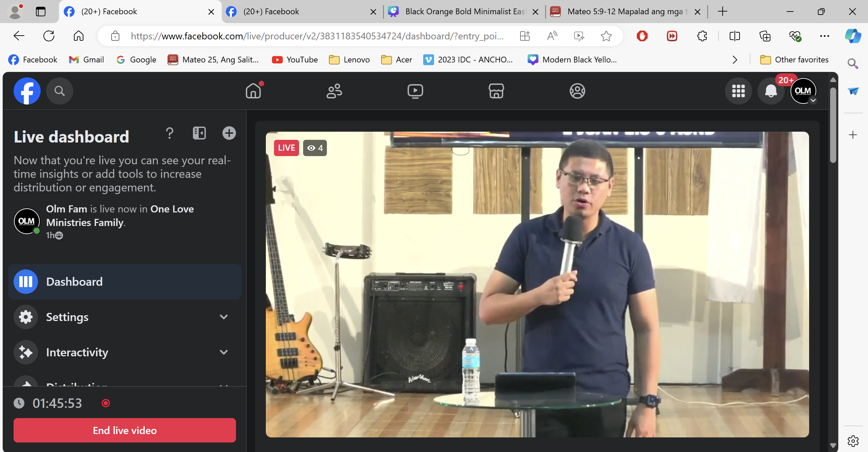This screenshot has width=868, height=452.
Task: Click the End live video button
Action: (124, 430)
